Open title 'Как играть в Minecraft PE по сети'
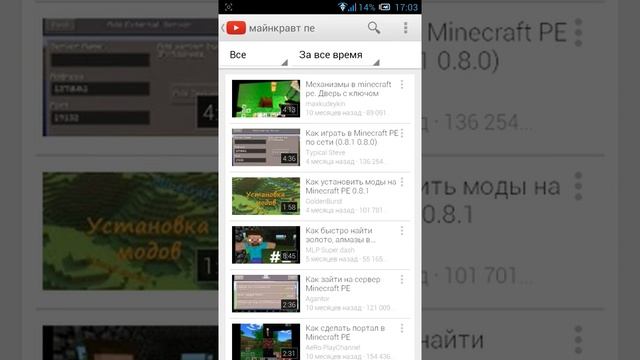This screenshot has height=360, width=640. (351, 138)
